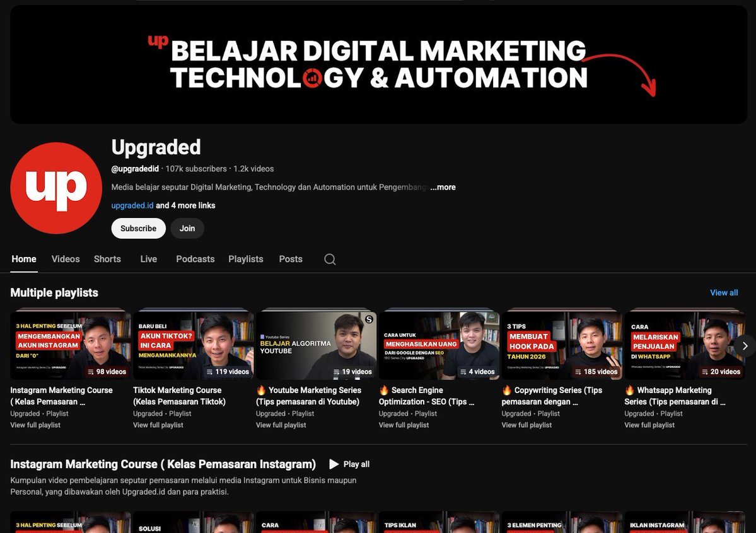This screenshot has height=533, width=756.
Task: Open the Instagram Marketing Course playlist thumbnail
Action: [x=71, y=345]
